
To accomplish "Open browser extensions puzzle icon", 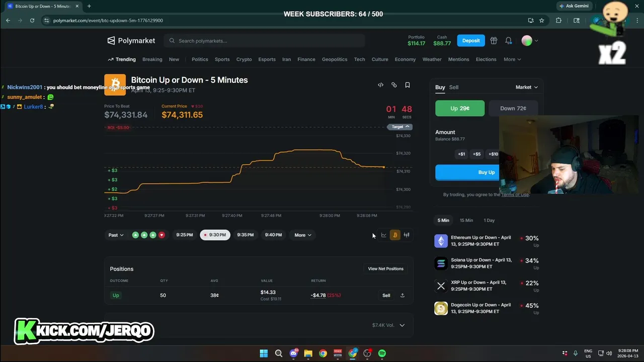I will (558, 20).
